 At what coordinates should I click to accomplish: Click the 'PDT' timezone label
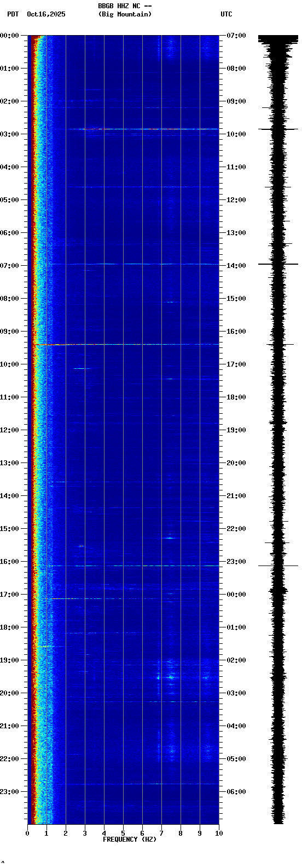point(13,14)
